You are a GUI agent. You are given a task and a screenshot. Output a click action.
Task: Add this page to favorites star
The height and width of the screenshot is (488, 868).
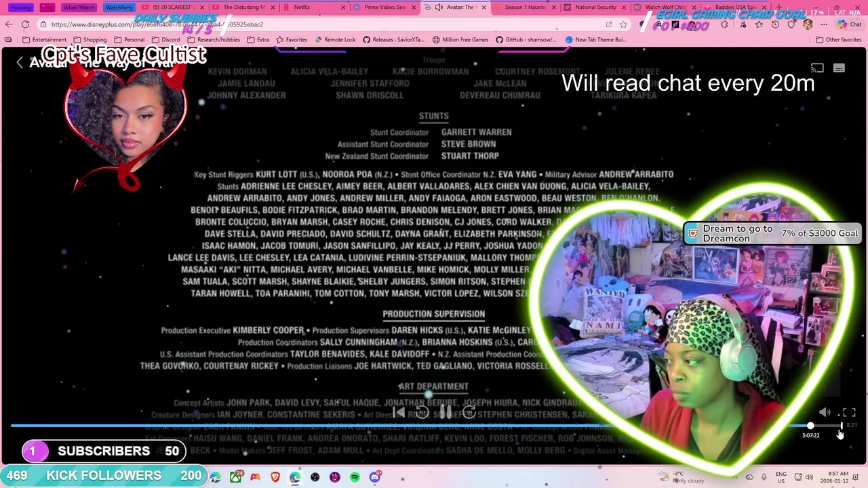(x=623, y=24)
